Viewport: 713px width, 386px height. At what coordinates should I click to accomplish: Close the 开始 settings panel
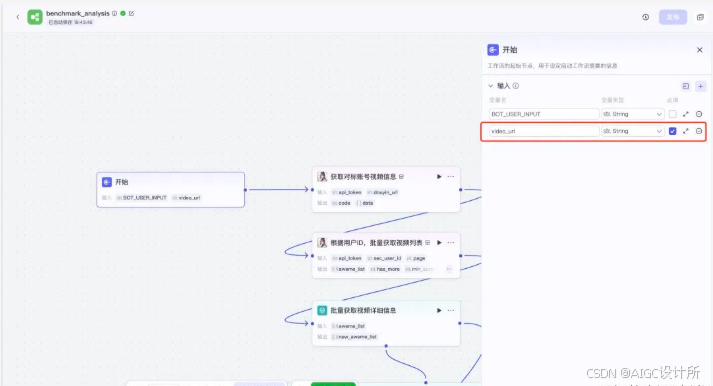[x=700, y=50]
